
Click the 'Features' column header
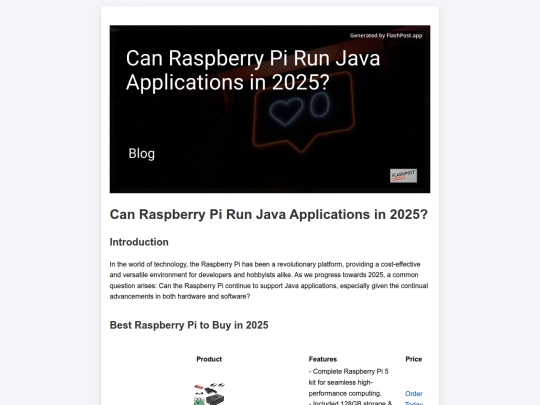point(323,359)
